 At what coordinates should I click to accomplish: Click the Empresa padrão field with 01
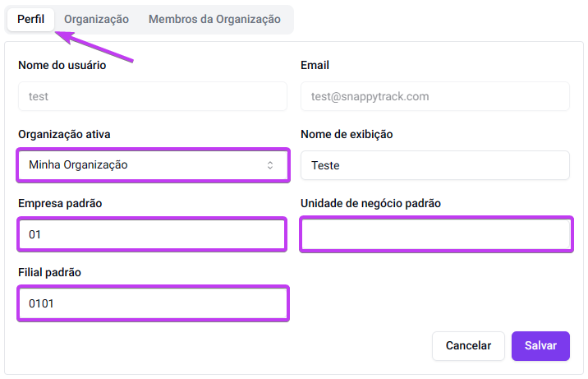click(152, 234)
